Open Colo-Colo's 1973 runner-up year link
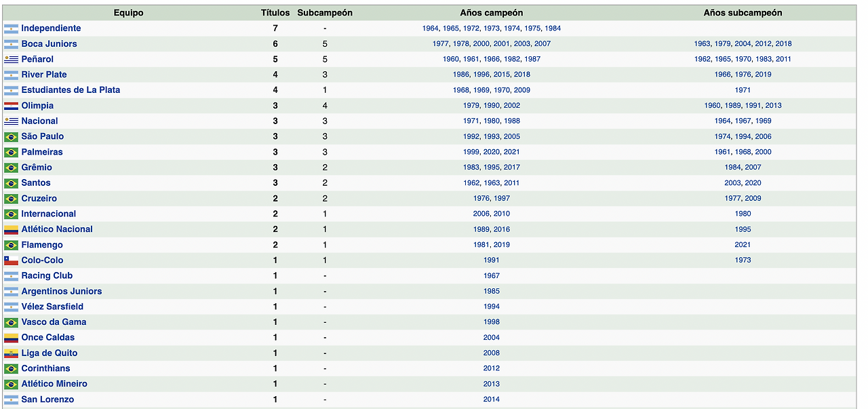 tap(743, 260)
